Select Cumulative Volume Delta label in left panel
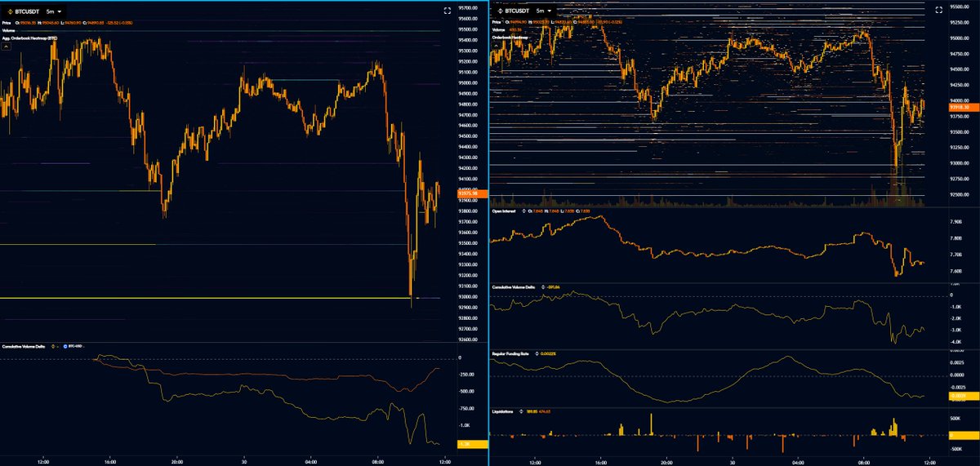 coord(25,347)
